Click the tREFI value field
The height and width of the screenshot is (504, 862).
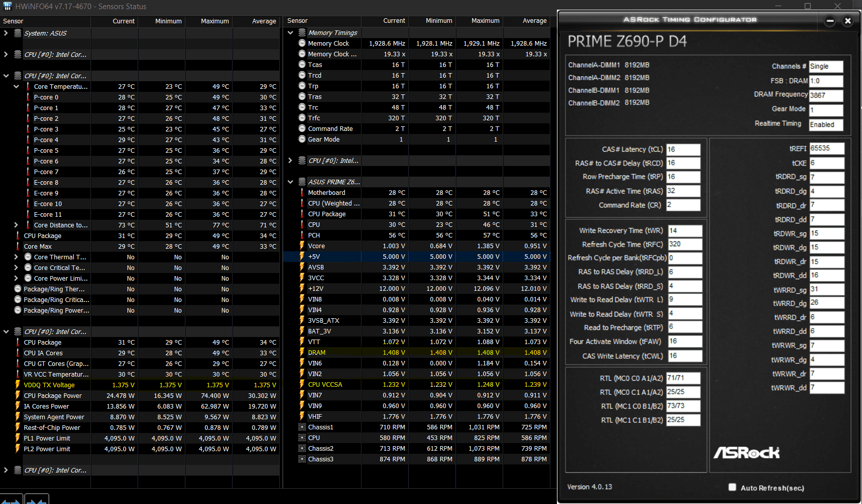pos(827,148)
